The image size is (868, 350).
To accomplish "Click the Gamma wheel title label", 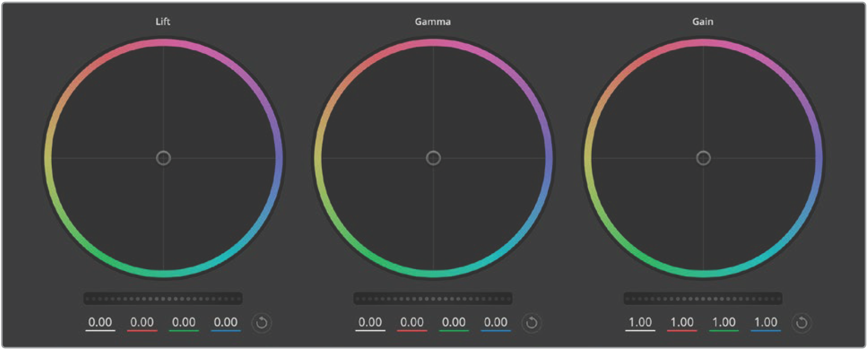I will pos(433,21).
